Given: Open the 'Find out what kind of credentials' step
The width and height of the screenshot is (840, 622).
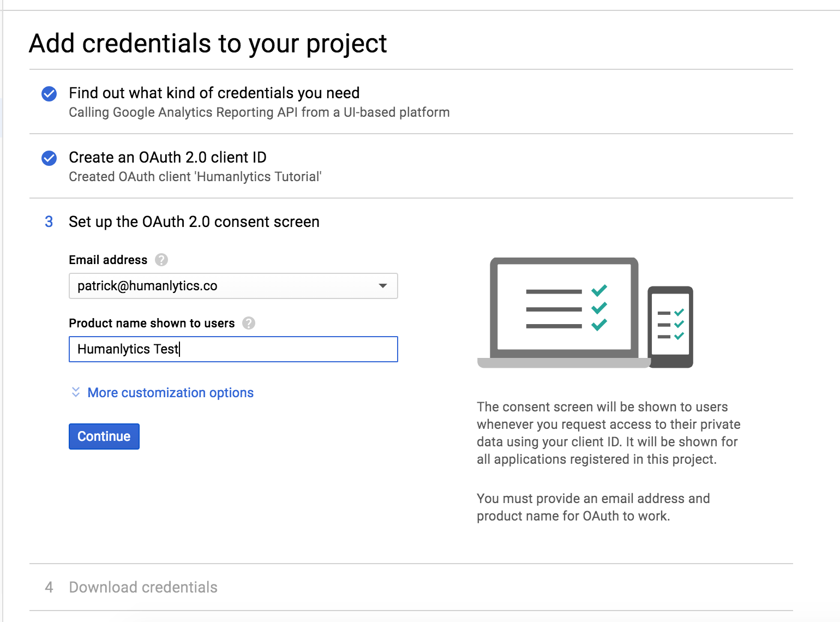Looking at the screenshot, I should 214,93.
